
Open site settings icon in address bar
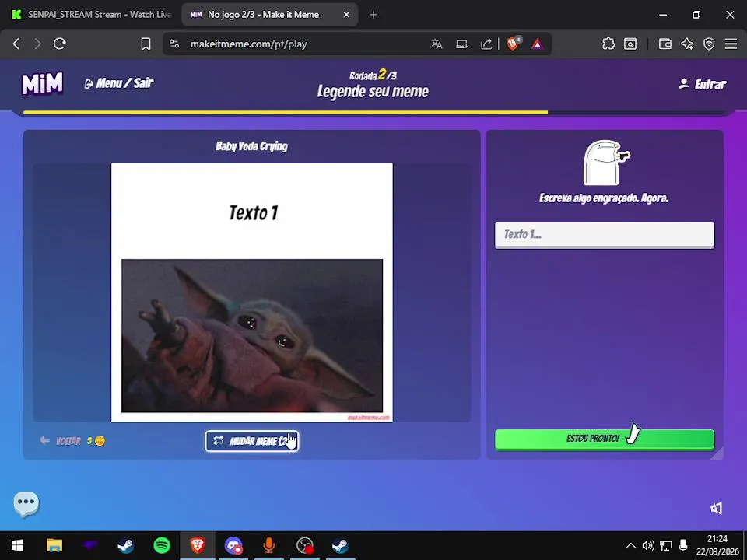pyautogui.click(x=175, y=44)
